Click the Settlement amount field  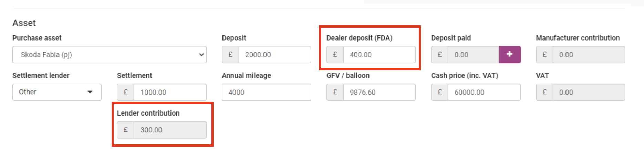tap(170, 92)
